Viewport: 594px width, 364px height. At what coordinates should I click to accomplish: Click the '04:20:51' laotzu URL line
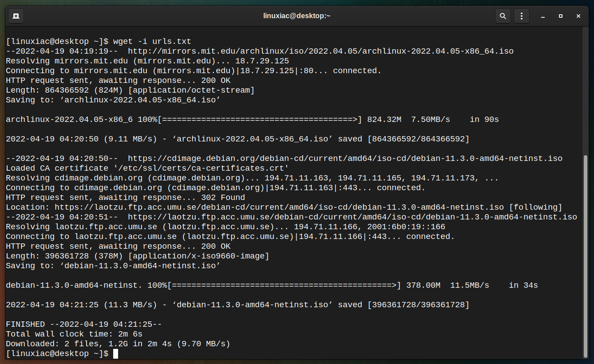[x=291, y=217]
